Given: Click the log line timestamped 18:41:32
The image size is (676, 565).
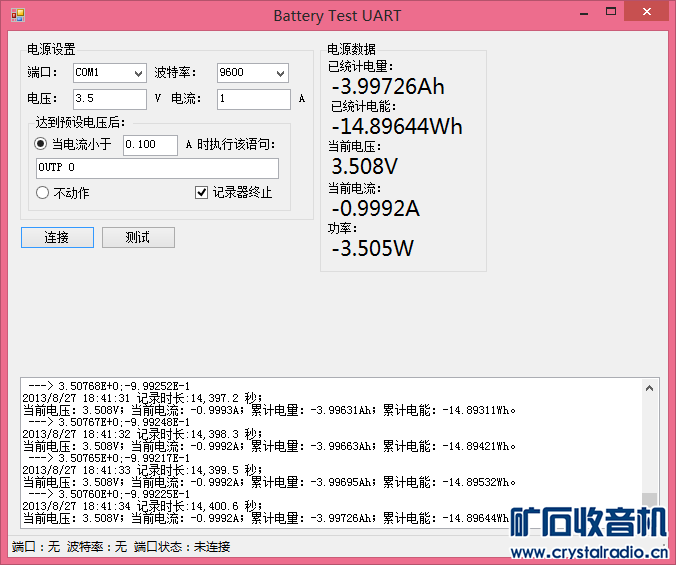Looking at the screenshot, I should tap(142, 434).
